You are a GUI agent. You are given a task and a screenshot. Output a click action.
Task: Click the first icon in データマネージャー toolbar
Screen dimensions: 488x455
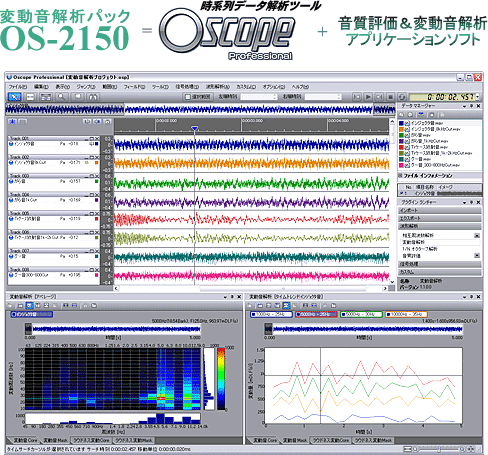tap(402, 114)
